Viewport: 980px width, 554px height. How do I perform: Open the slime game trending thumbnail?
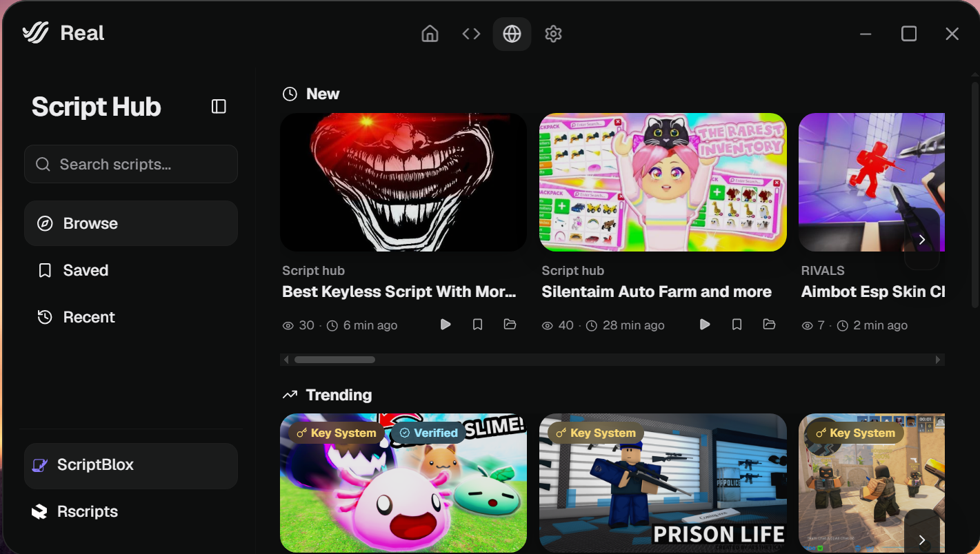(x=403, y=483)
